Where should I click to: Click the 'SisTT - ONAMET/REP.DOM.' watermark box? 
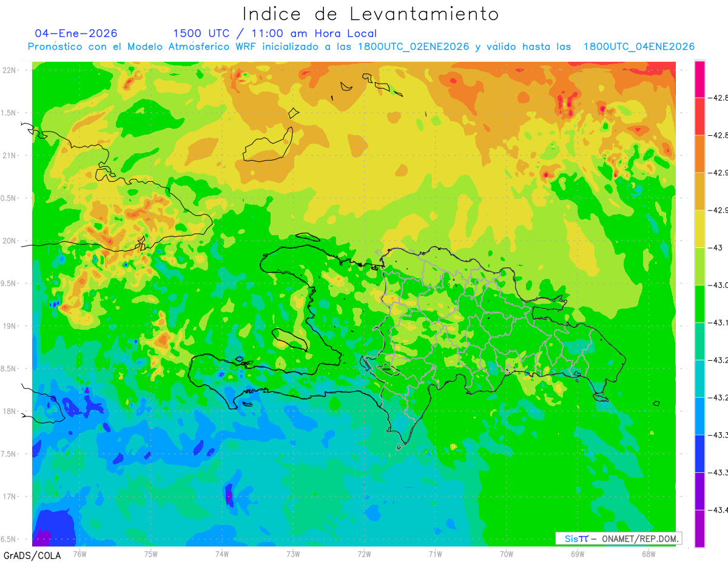tap(618, 538)
